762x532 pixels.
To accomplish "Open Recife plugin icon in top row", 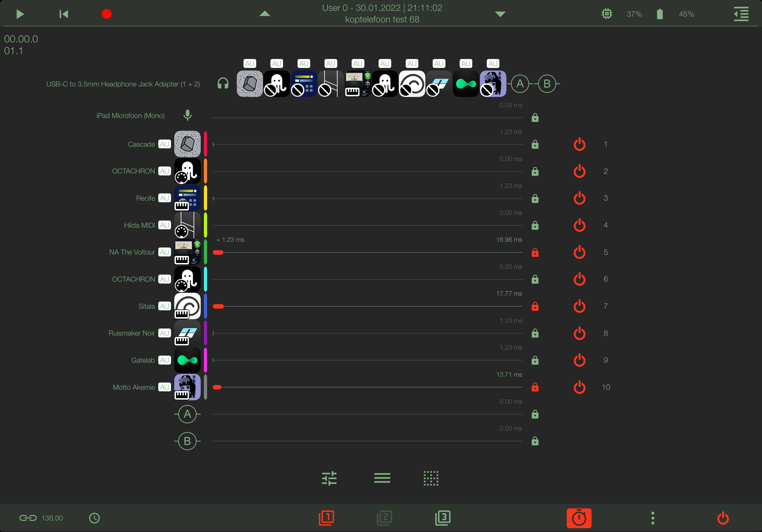I will (x=304, y=84).
